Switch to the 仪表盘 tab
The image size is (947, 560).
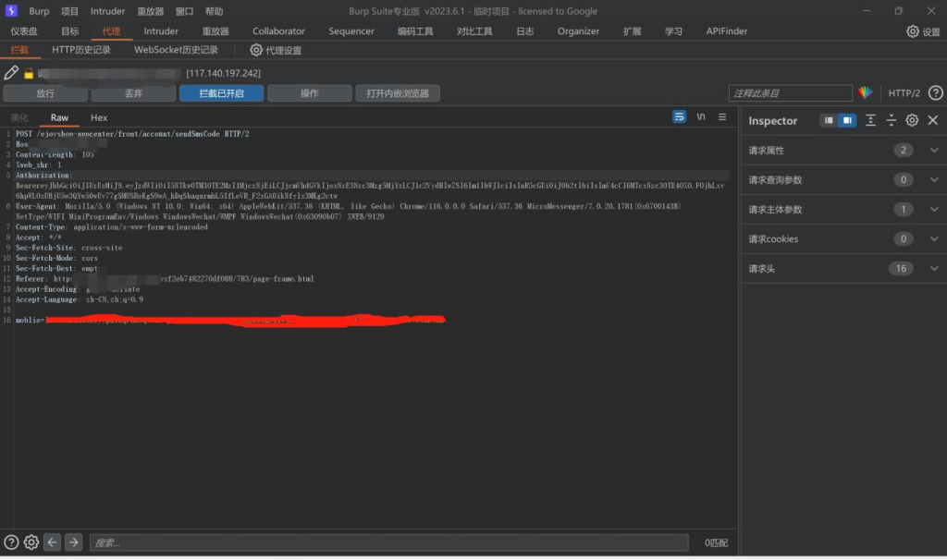coord(24,31)
